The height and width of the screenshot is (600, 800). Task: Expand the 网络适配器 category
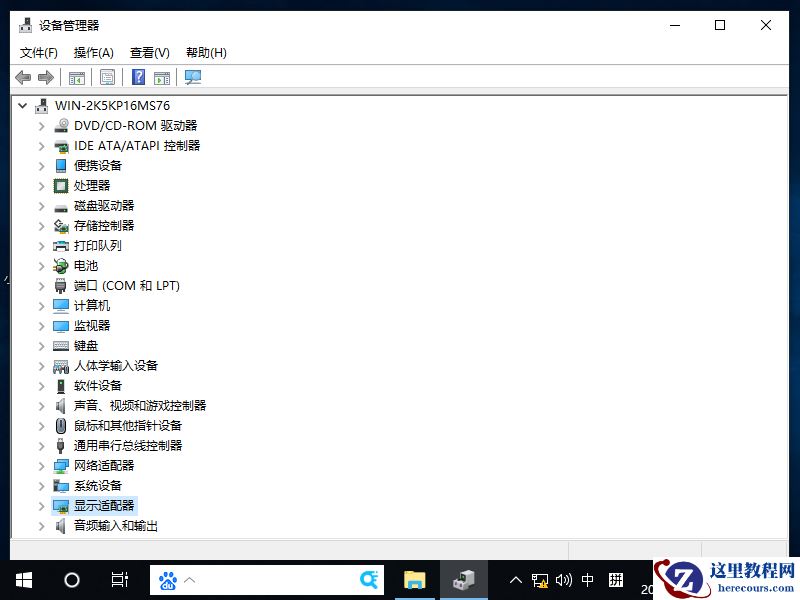pos(40,465)
